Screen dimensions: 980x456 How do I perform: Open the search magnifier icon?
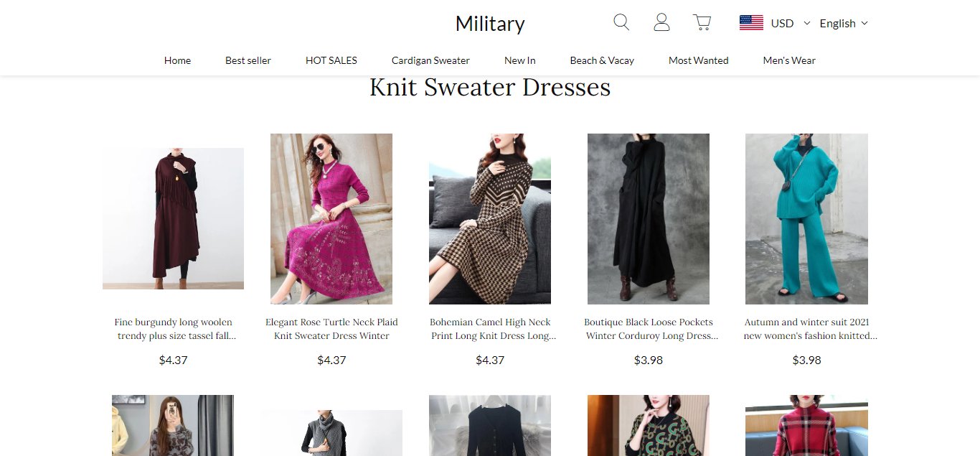(621, 23)
